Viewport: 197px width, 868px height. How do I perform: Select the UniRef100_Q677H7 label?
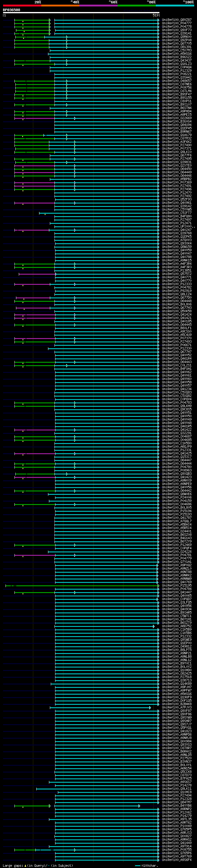[x=177, y=352]
